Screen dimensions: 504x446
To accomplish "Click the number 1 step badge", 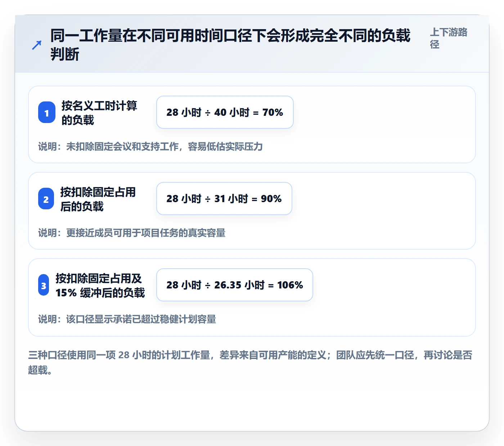I will 47,113.
